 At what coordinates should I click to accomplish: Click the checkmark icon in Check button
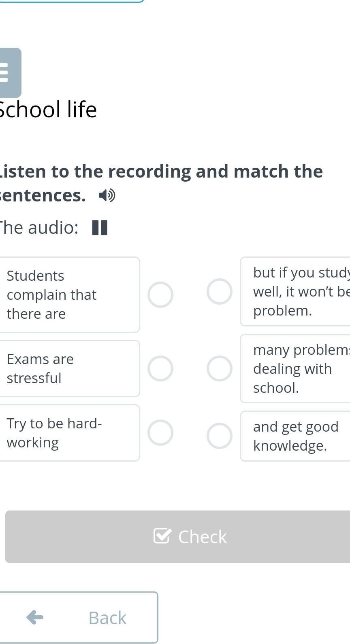click(162, 536)
